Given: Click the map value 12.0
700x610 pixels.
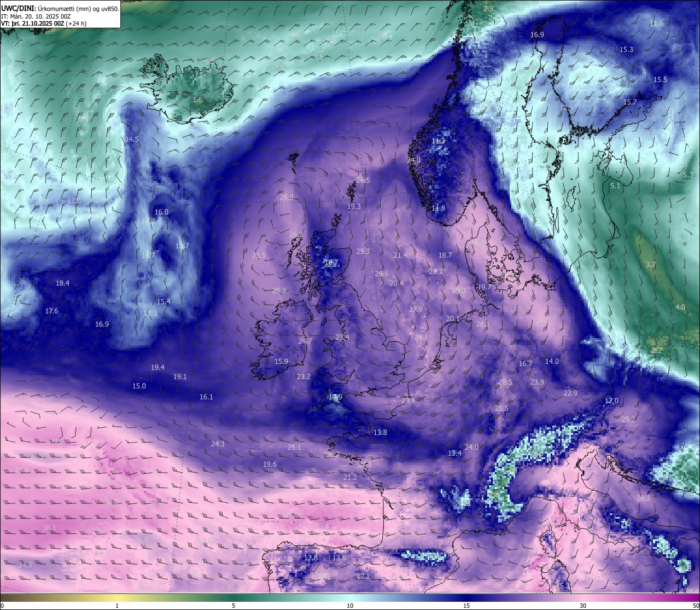Looking at the screenshot, I should (x=611, y=401).
